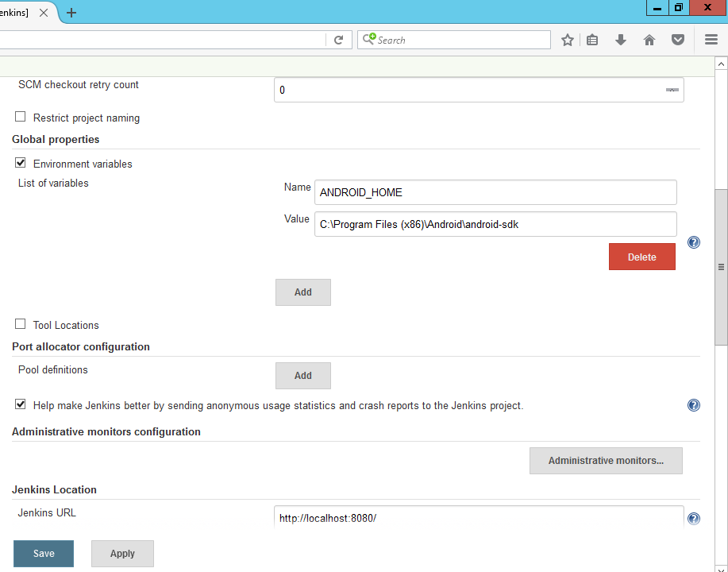Open the Pocket icon in toolbar
The image size is (728, 572).
click(x=678, y=40)
